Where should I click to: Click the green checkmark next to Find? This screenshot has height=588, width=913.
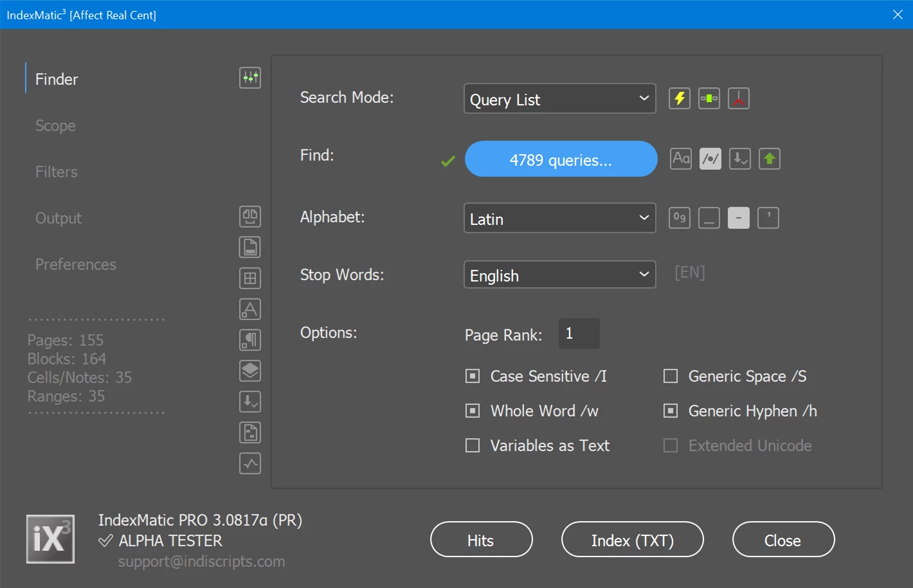(x=448, y=161)
